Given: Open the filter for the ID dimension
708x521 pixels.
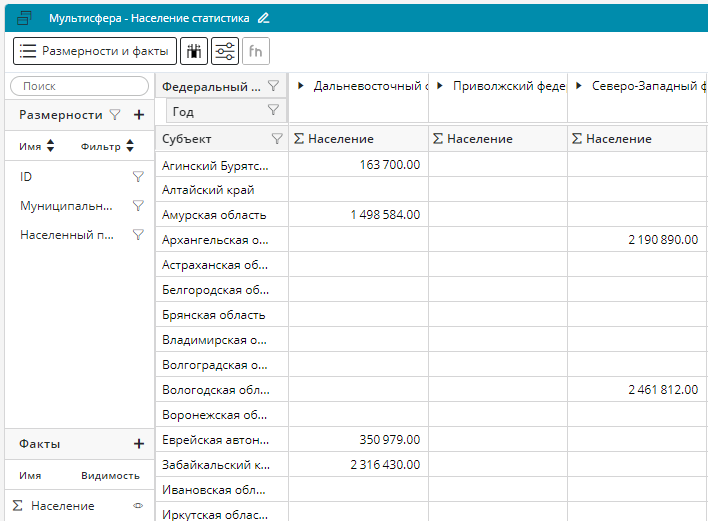Looking at the screenshot, I should click(x=138, y=176).
